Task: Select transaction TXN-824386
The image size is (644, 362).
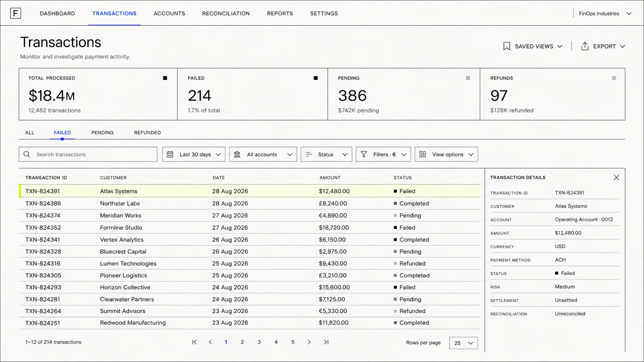Action: coord(43,204)
